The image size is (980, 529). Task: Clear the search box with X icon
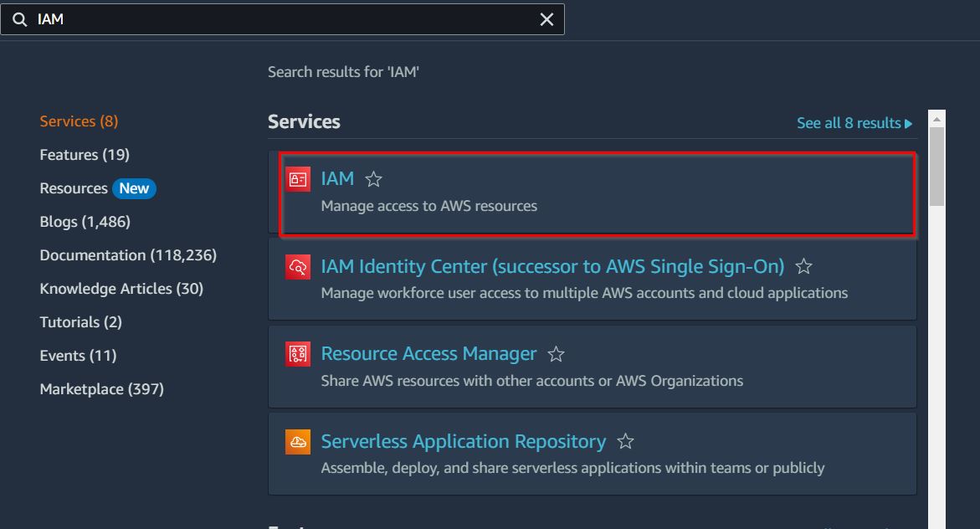pos(546,19)
